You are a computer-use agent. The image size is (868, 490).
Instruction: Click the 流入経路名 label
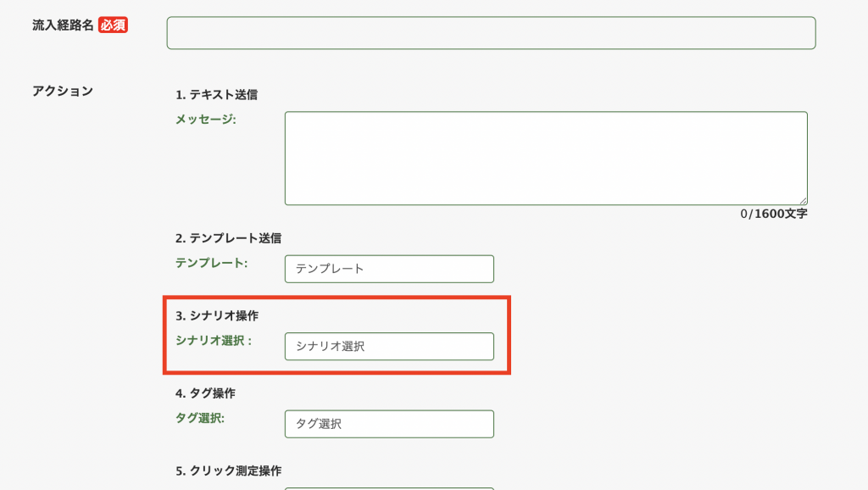63,25
